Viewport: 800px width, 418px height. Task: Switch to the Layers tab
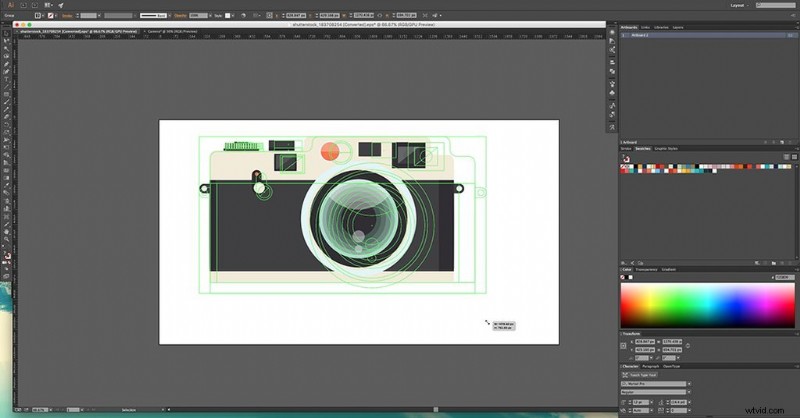pos(678,27)
